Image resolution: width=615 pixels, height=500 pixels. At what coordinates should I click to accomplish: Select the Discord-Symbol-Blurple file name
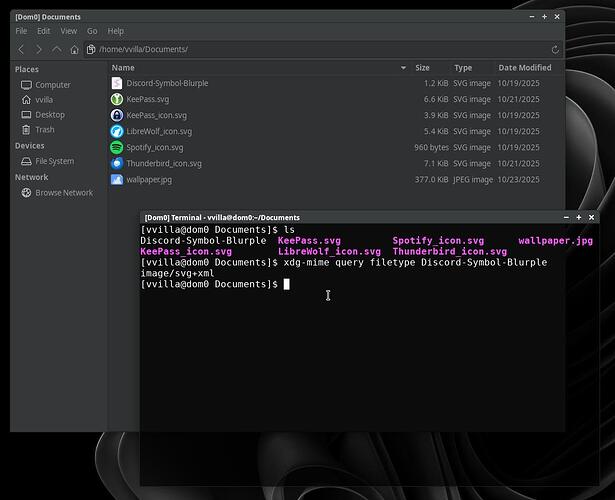tap(167, 83)
